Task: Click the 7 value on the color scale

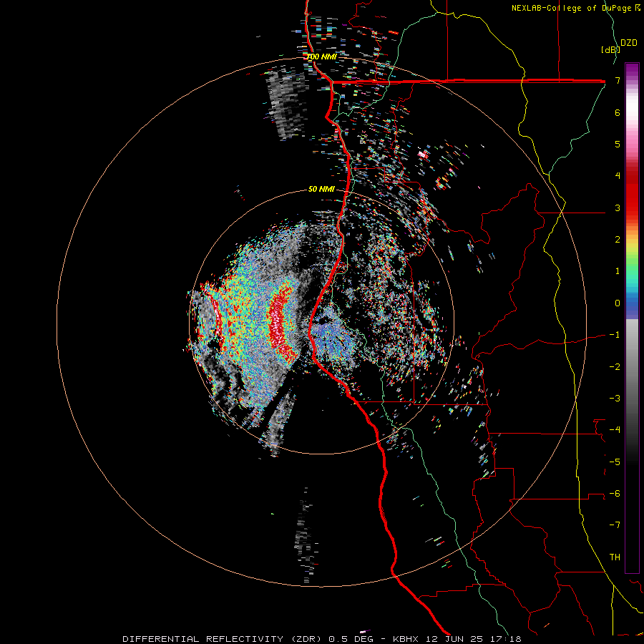Action: [618, 80]
